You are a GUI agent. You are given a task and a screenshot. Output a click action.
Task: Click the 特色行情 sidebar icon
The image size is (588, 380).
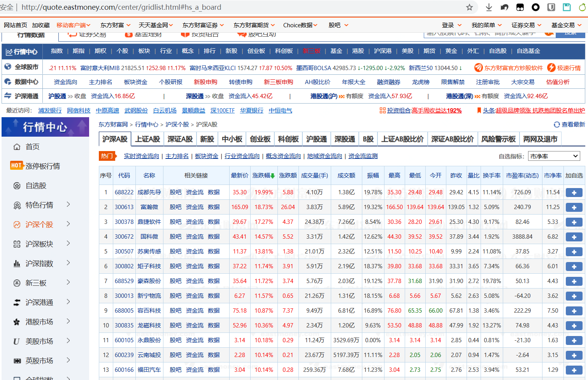(x=17, y=205)
